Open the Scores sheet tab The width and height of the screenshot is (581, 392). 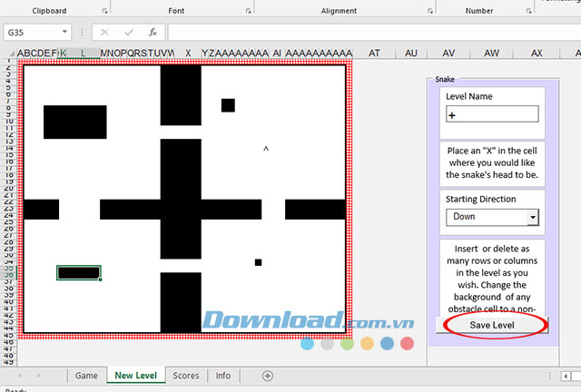[186, 376]
